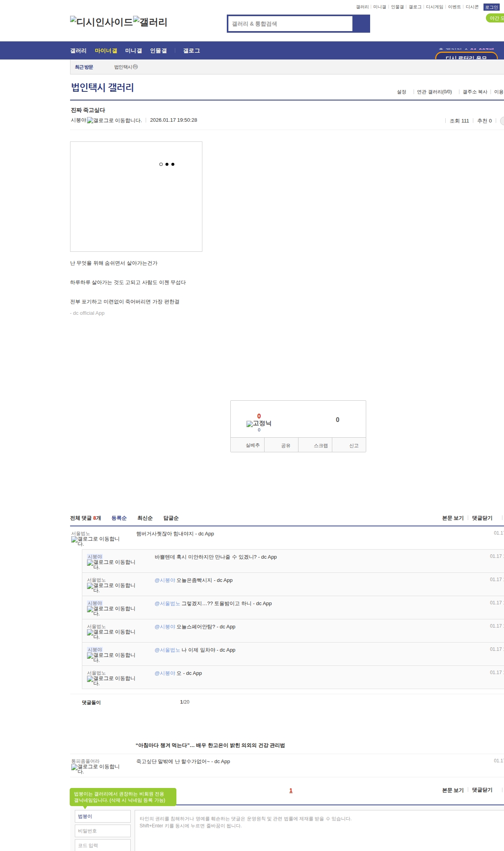Screen dimensions: 504x851
Task: Open gallog icon on the 그렇겠지 comment row
Action: [111, 611]
